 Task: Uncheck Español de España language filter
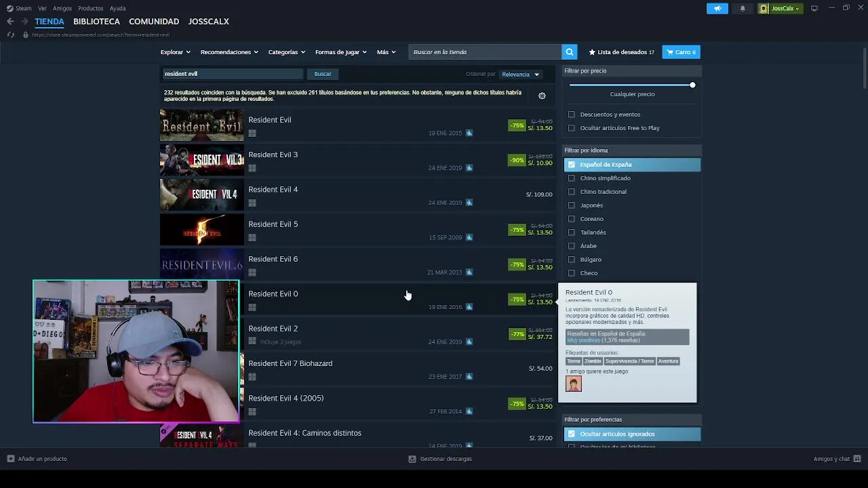[572, 165]
